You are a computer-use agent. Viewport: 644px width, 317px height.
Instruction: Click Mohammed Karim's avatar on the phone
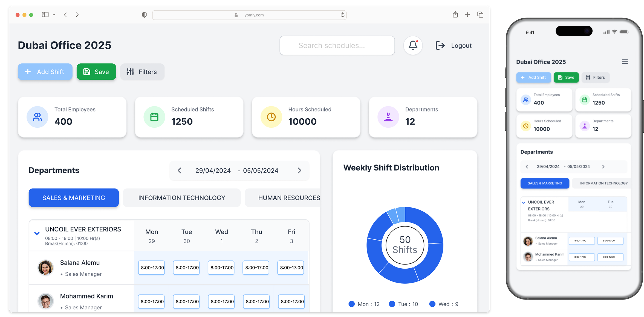pyautogui.click(x=528, y=257)
